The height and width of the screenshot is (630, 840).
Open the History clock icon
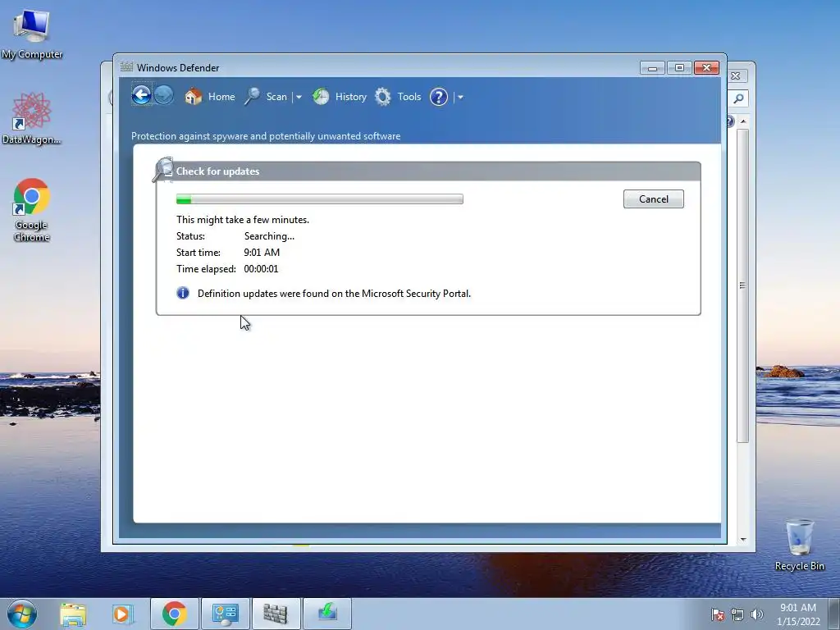pos(321,97)
